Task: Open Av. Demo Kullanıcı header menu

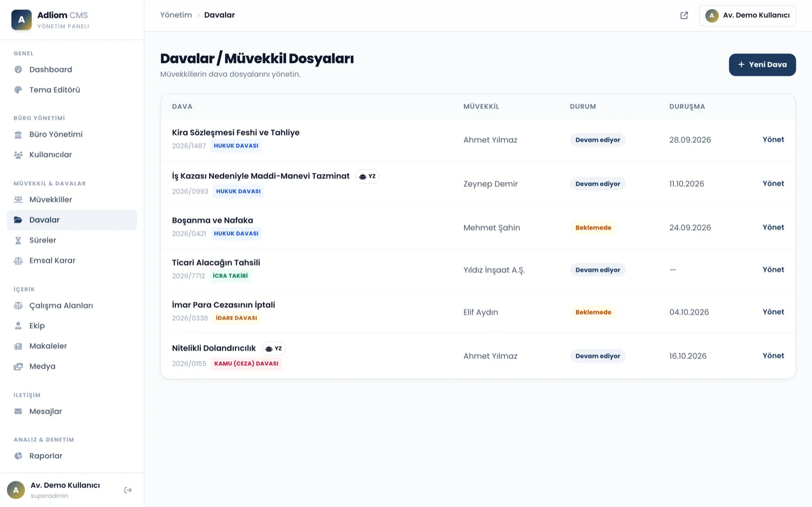Action: coord(748,15)
